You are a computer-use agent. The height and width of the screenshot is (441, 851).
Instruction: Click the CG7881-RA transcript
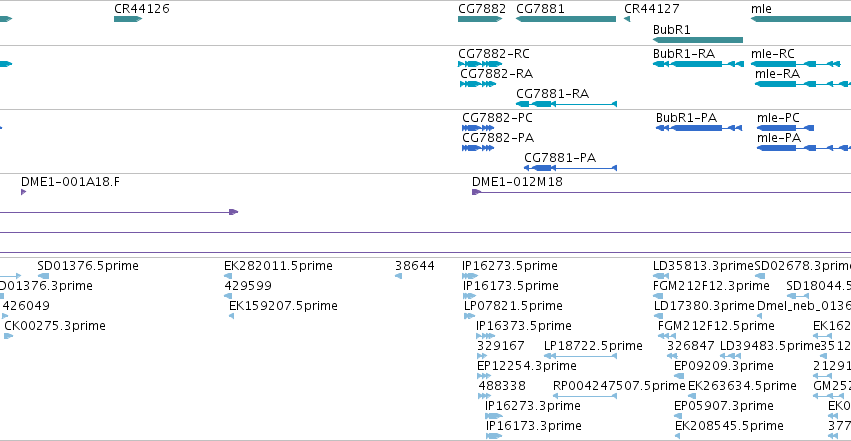coord(566,104)
